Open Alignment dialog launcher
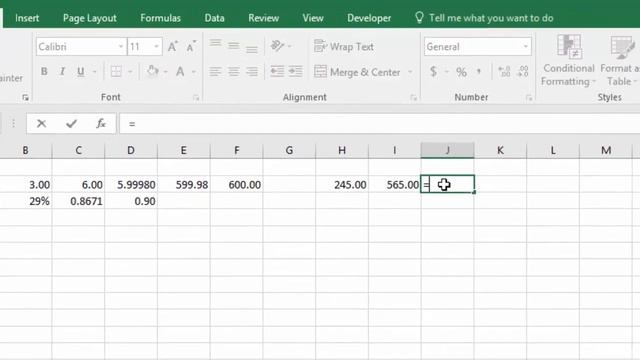This screenshot has height=360, width=640. [413, 98]
